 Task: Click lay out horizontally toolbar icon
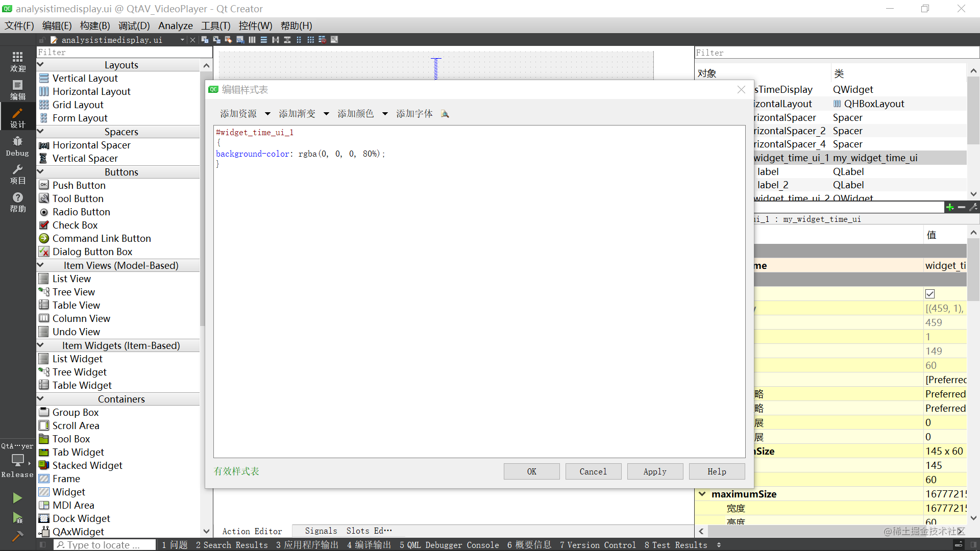point(252,40)
